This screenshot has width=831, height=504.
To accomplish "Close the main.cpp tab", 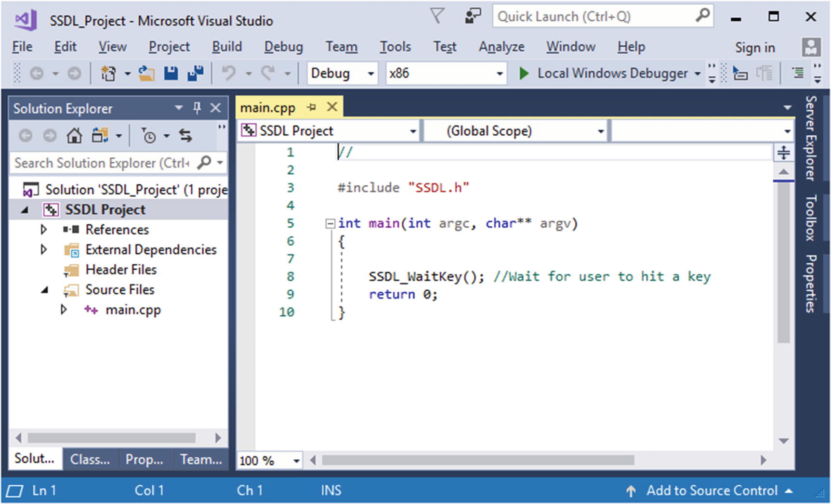I will (x=332, y=107).
